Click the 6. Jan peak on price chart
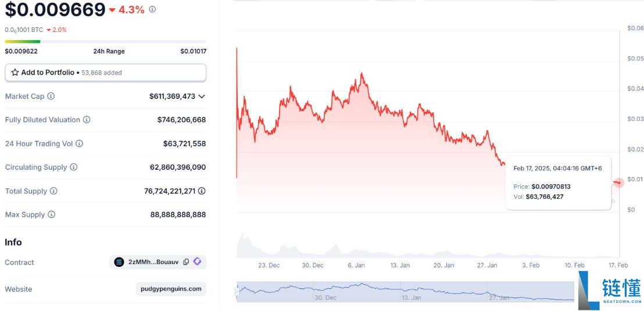The height and width of the screenshot is (311, 644). 362,74
